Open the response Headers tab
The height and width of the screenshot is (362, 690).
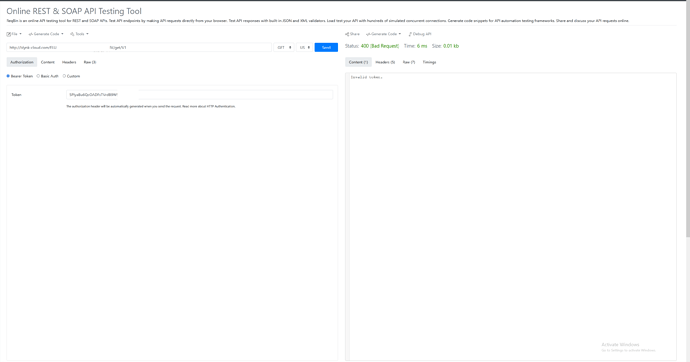pos(385,62)
